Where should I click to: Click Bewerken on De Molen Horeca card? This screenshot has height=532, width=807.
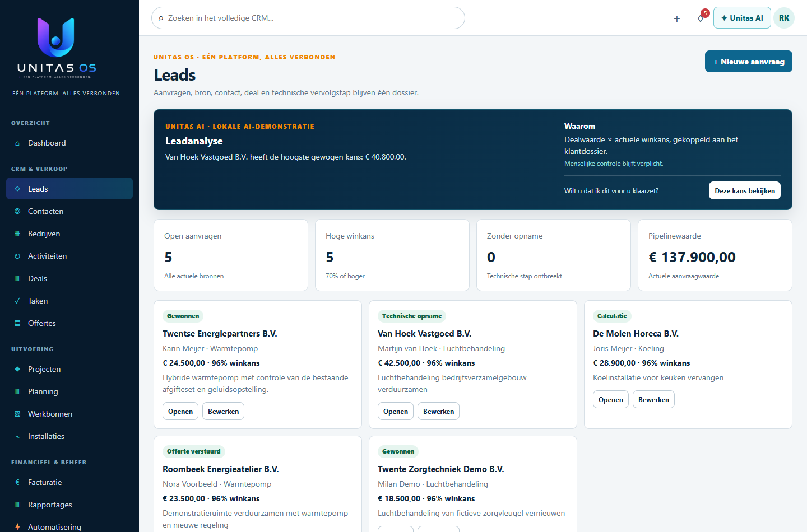click(x=653, y=399)
